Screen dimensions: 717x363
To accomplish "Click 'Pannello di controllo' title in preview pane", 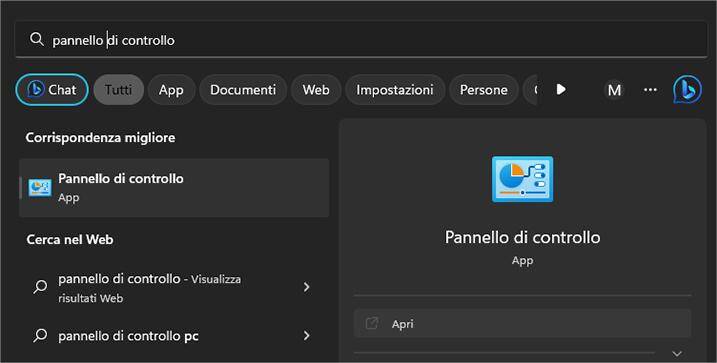I will pyautogui.click(x=522, y=237).
